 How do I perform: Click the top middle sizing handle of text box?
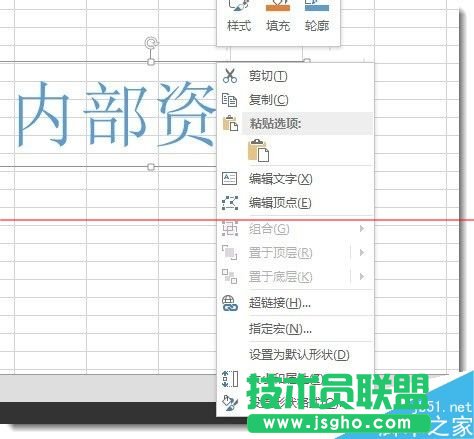(x=151, y=62)
